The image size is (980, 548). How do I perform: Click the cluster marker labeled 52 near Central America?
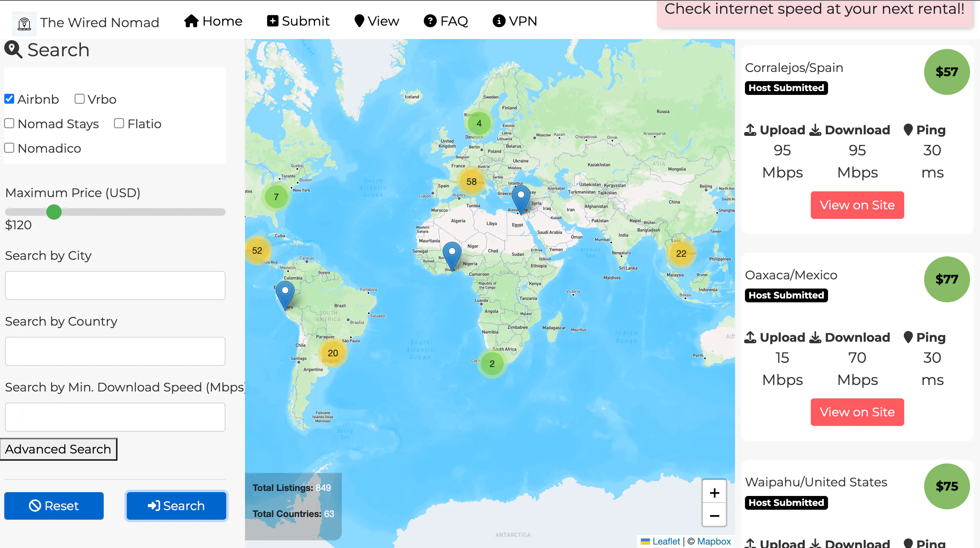[257, 251]
